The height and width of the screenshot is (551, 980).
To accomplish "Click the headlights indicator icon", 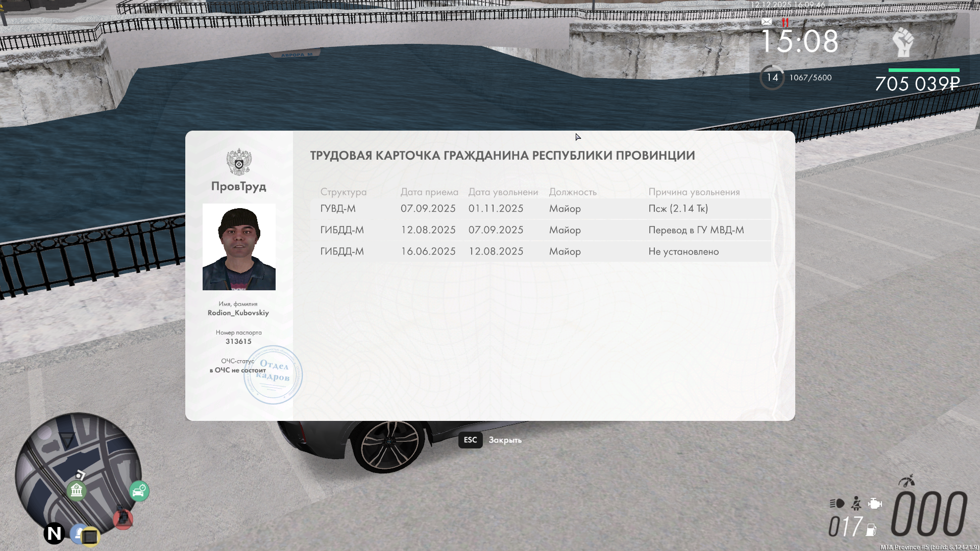I will click(x=837, y=504).
